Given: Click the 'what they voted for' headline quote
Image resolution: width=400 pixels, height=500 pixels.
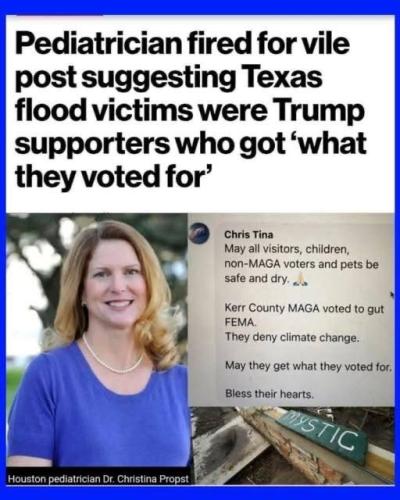Looking at the screenshot, I should tap(191, 160).
